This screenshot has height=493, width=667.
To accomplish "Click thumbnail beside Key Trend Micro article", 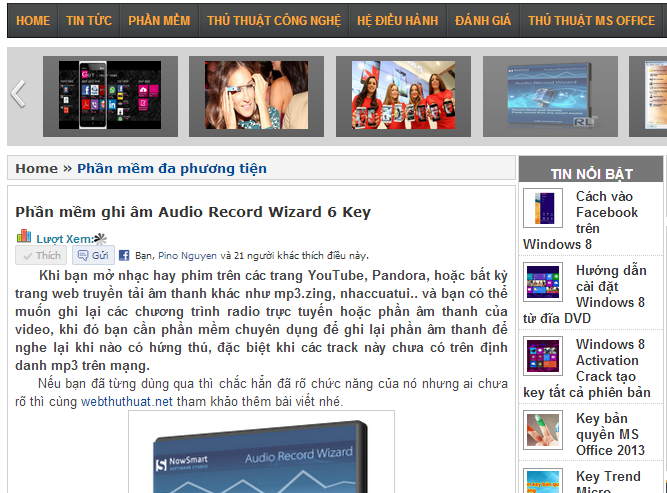I will tap(543, 481).
